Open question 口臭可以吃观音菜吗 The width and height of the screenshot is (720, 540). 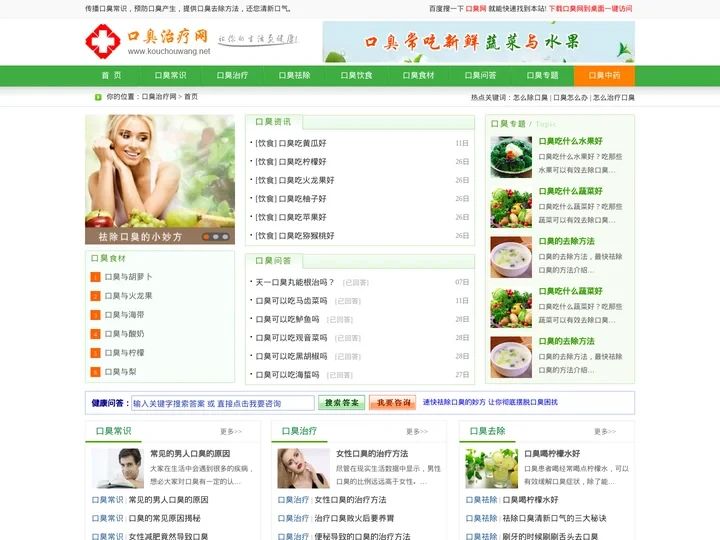coord(291,338)
